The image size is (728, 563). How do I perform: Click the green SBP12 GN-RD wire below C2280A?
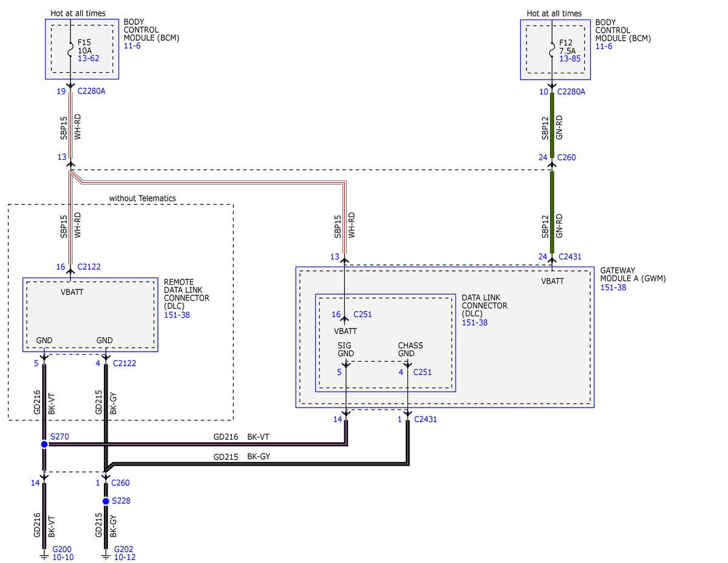[551, 125]
